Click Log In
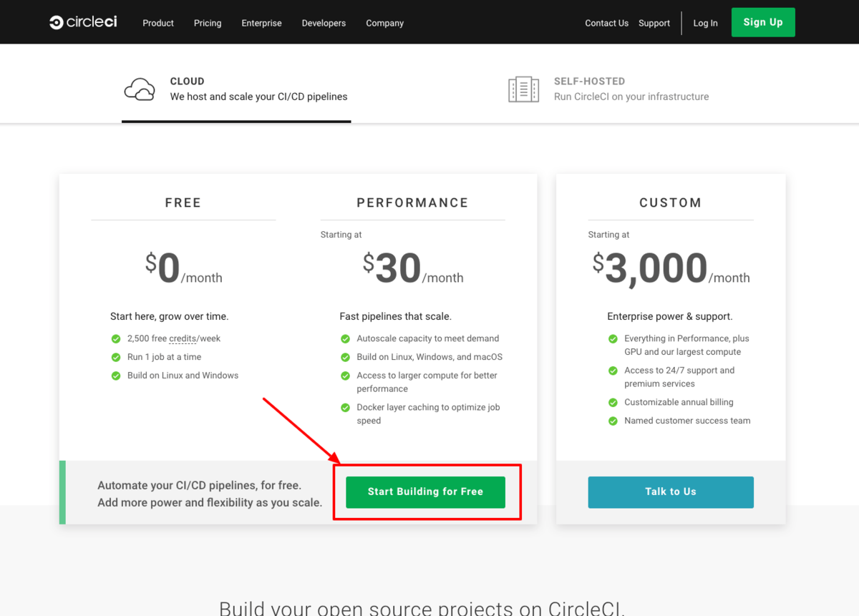Viewport: 859px width, 616px height. [x=705, y=23]
